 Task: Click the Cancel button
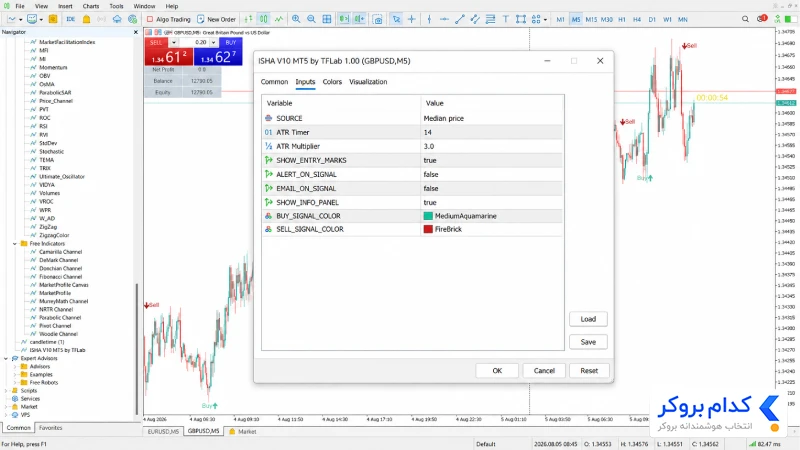[544, 371]
